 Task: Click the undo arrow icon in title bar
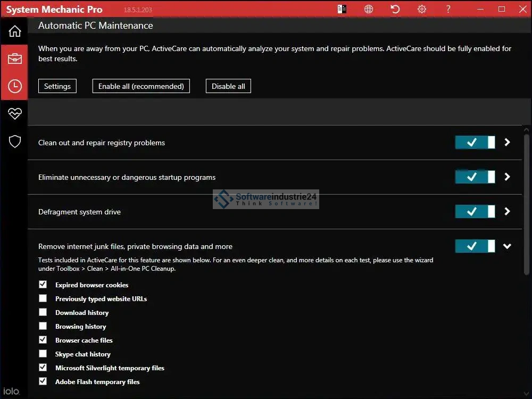(395, 9)
